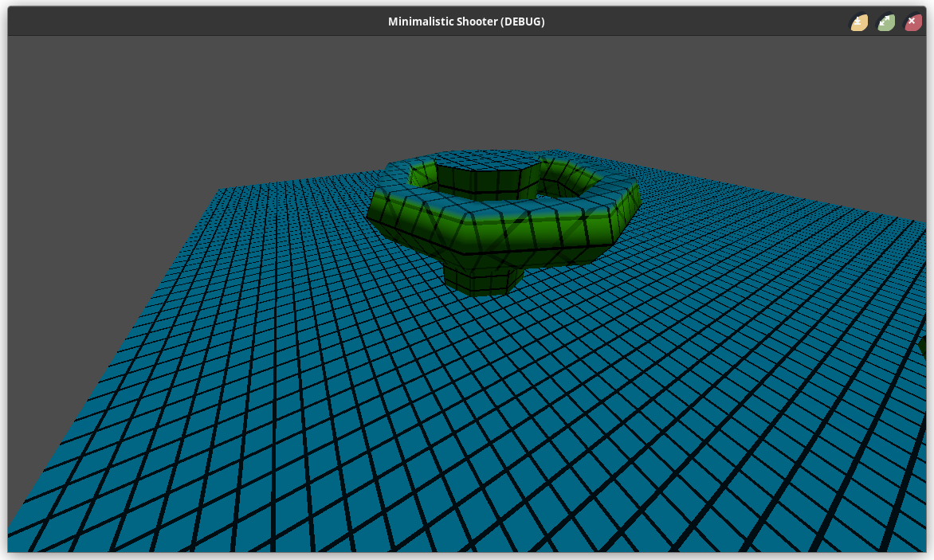Maximize the Minimalistic Shooter window
This screenshot has width=934, height=560.
[x=885, y=22]
